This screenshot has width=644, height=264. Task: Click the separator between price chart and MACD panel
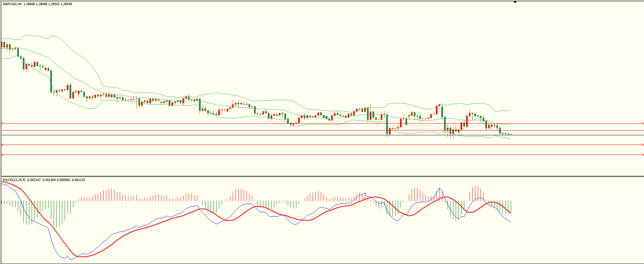[322, 177]
